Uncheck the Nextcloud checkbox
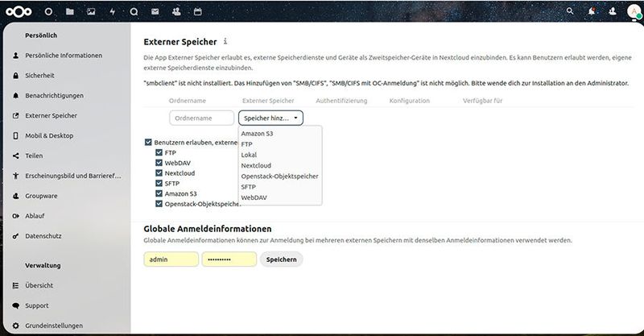This screenshot has height=336, width=644. (x=159, y=173)
